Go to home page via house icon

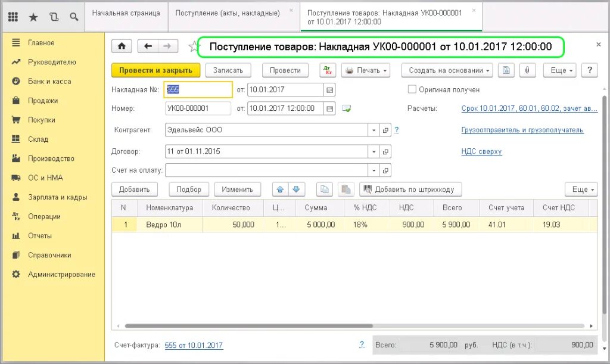pyautogui.click(x=122, y=46)
